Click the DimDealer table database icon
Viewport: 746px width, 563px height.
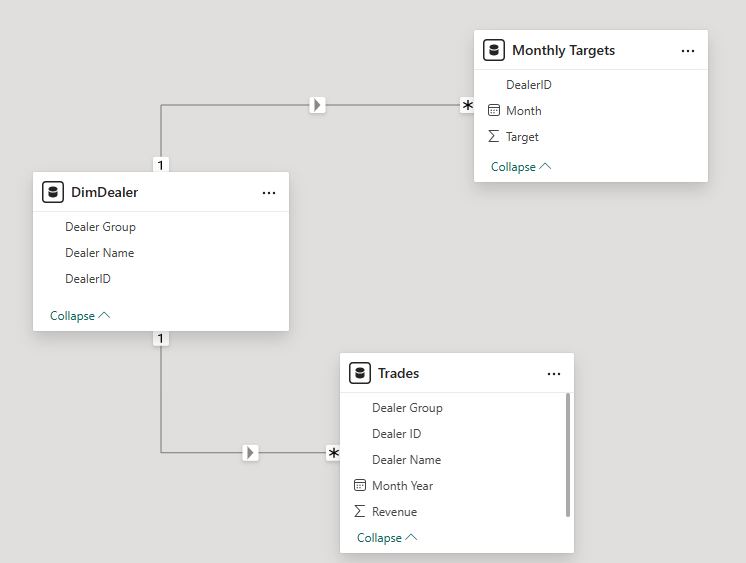click(53, 192)
